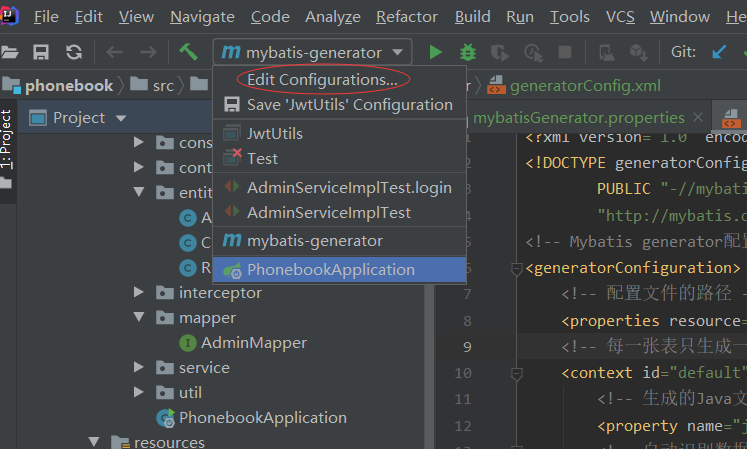Build project with the hammer icon

(188, 51)
